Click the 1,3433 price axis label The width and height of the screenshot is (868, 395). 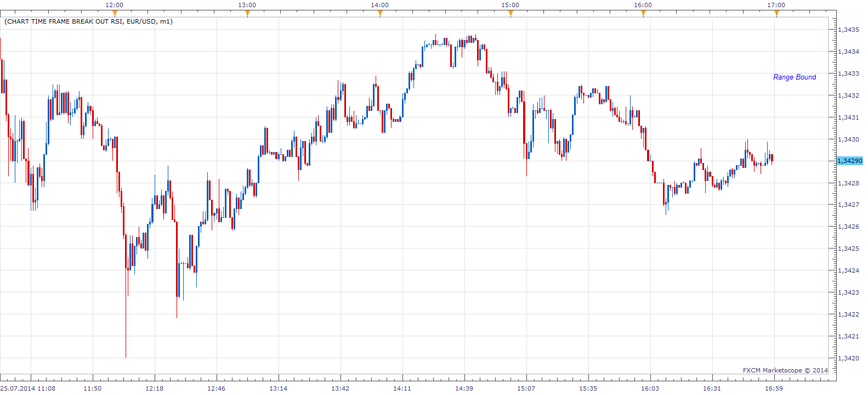coord(849,74)
